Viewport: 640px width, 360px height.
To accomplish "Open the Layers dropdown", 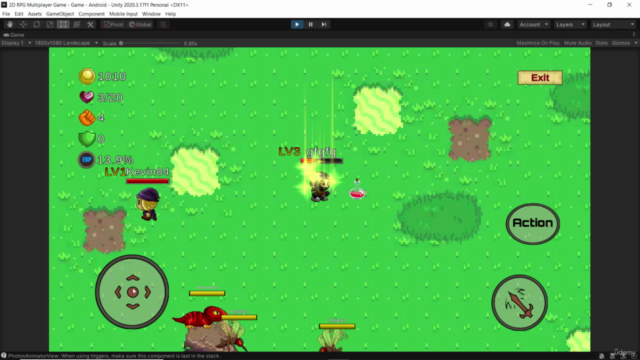I will tap(570, 24).
